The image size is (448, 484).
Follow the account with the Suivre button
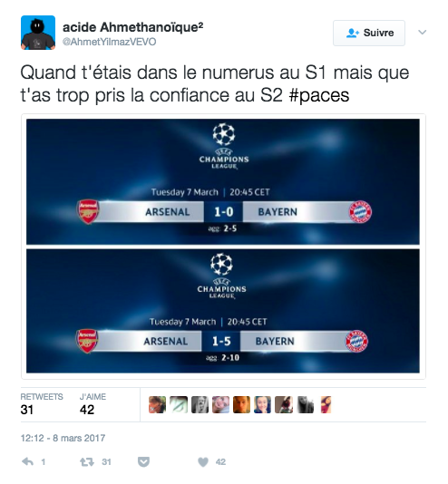[369, 33]
